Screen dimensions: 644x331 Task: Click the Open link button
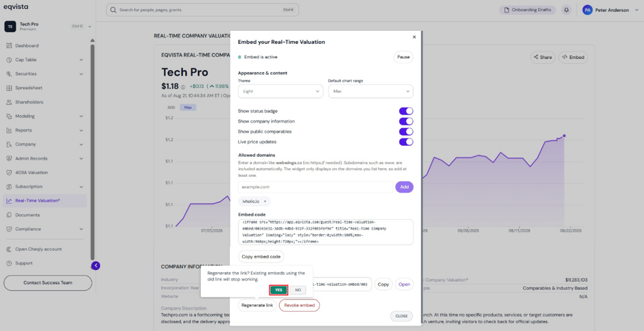[404, 284]
